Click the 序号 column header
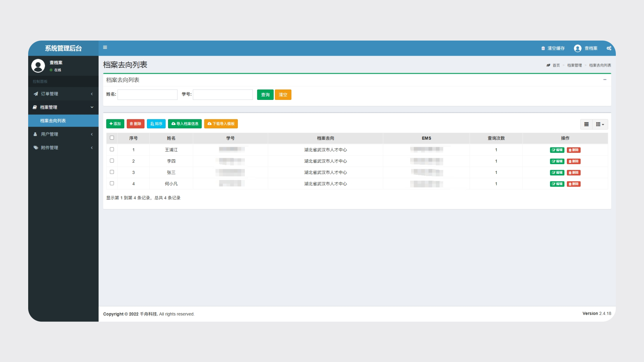Image resolution: width=644 pixels, height=362 pixels. (x=133, y=138)
